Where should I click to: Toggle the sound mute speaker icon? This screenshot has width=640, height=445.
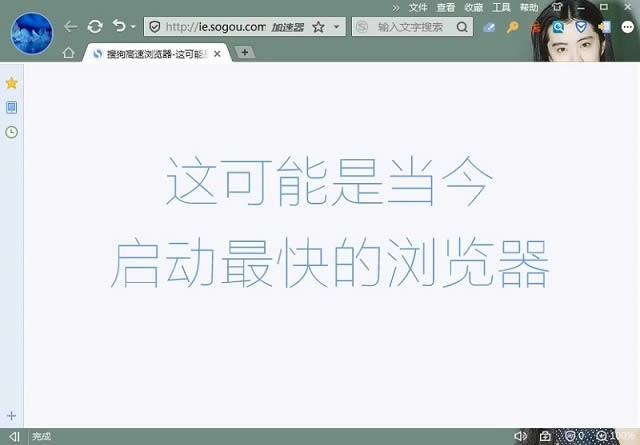click(x=520, y=437)
